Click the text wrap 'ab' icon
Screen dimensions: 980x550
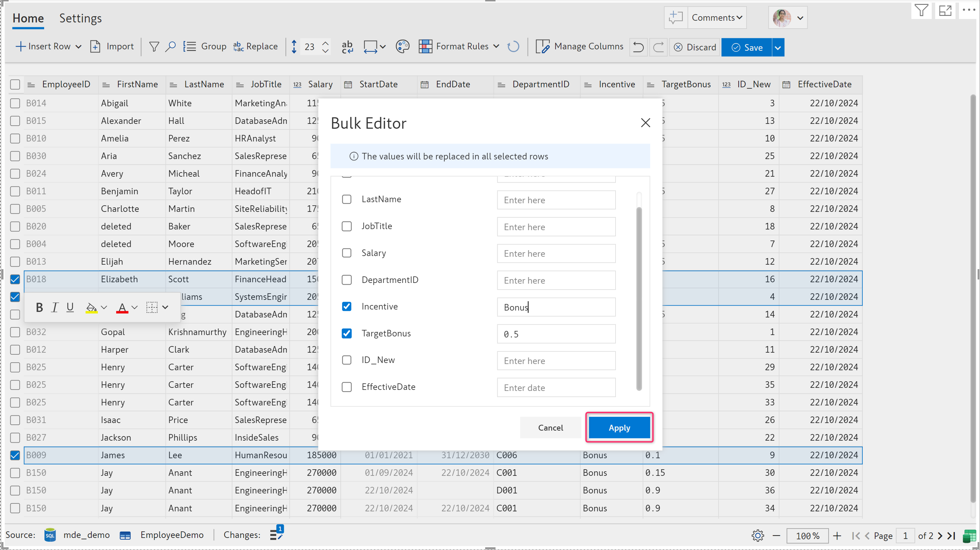click(x=347, y=47)
